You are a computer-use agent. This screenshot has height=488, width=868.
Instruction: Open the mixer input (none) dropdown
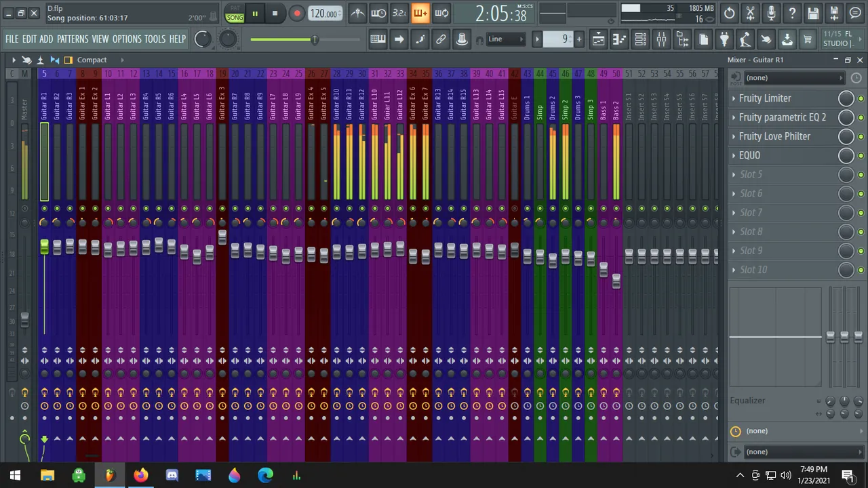(x=793, y=78)
